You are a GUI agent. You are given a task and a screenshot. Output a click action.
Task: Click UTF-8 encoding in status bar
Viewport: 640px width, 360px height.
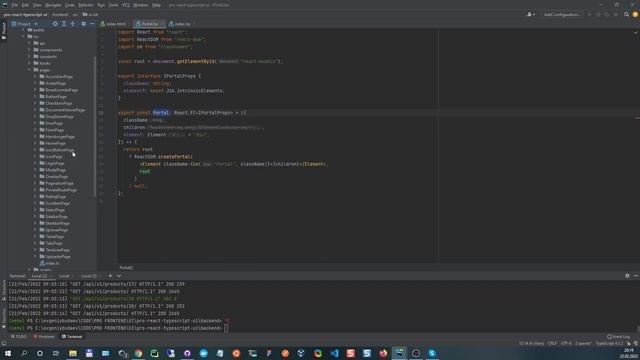566,343
